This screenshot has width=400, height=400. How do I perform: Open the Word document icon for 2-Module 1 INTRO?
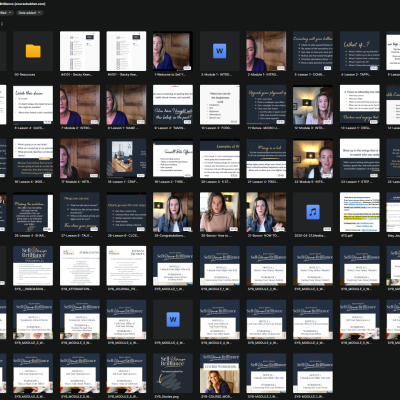coord(219,51)
